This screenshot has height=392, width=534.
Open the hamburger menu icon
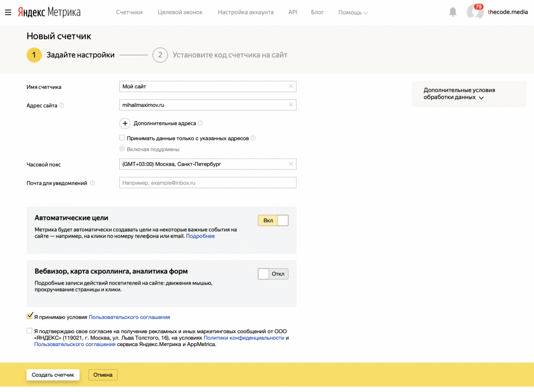(x=8, y=12)
